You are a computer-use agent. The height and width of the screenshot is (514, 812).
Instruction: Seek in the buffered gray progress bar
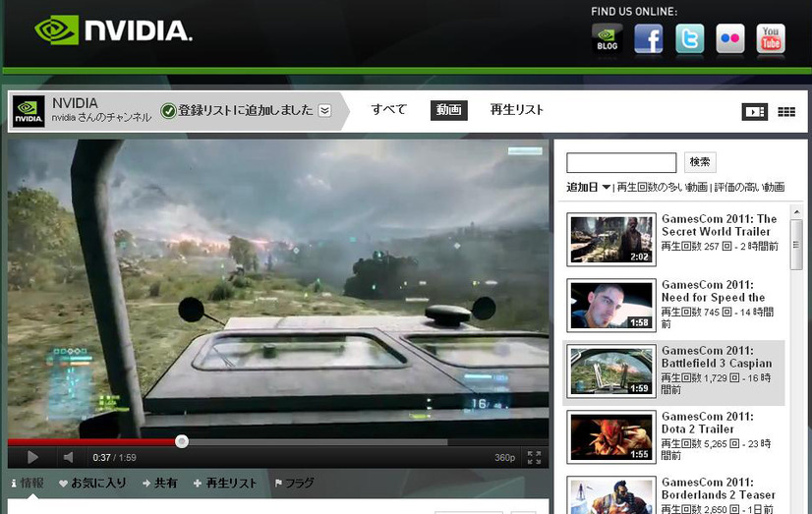(318, 442)
